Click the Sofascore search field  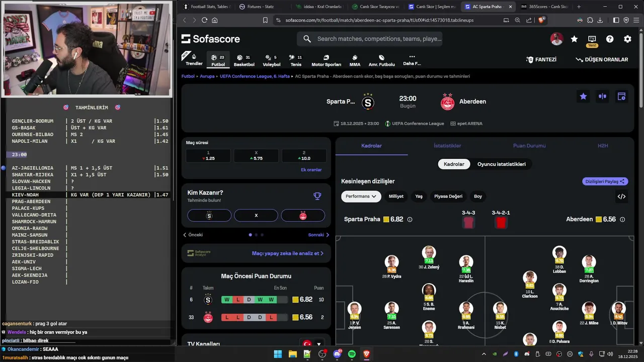click(370, 39)
